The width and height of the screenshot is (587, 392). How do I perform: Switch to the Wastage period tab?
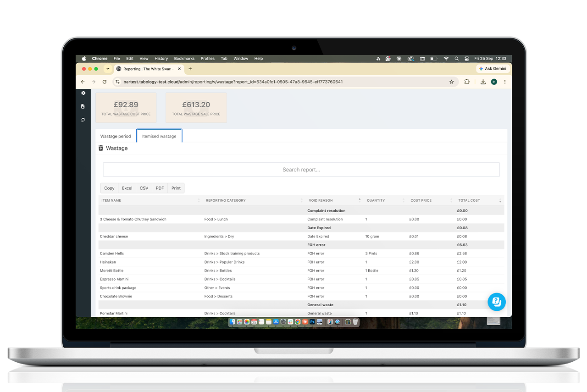tap(116, 136)
